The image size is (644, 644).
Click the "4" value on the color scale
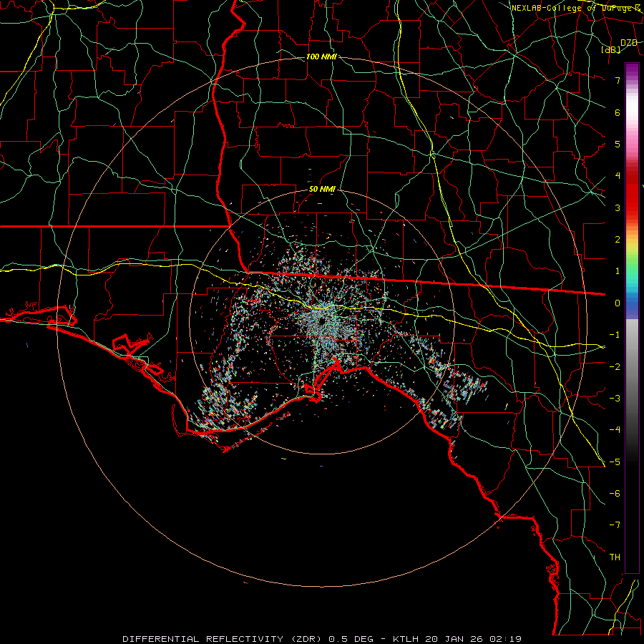[x=618, y=176]
